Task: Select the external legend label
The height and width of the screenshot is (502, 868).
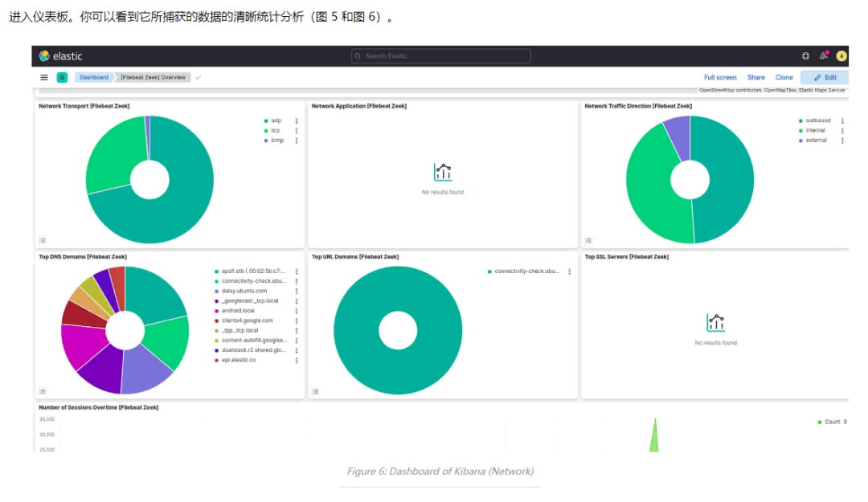Action: click(817, 141)
